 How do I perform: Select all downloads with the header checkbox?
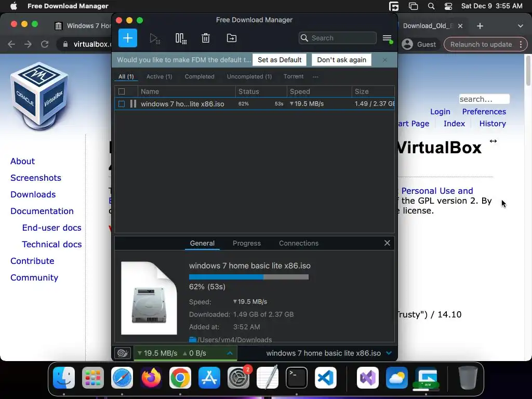coord(122,91)
